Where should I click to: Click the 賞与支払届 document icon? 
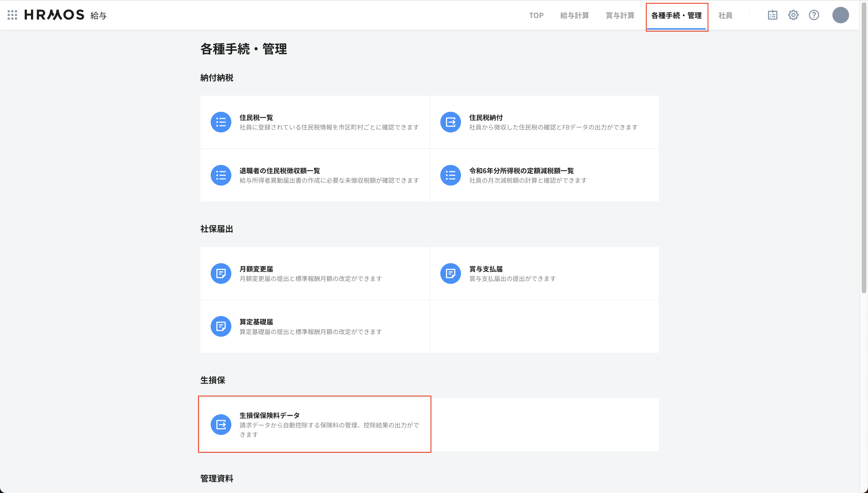451,273
